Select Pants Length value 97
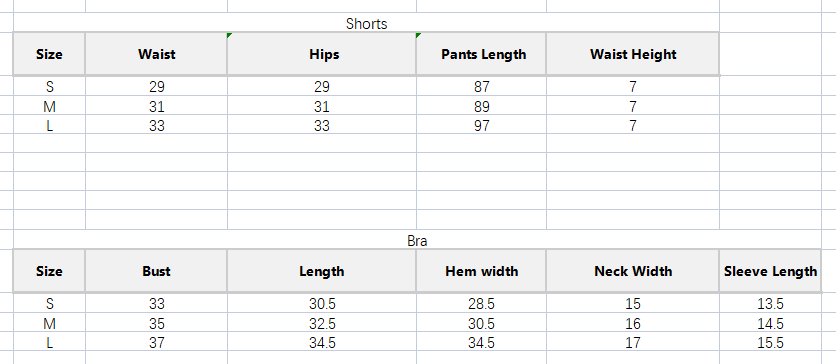This screenshot has width=836, height=364. point(481,126)
